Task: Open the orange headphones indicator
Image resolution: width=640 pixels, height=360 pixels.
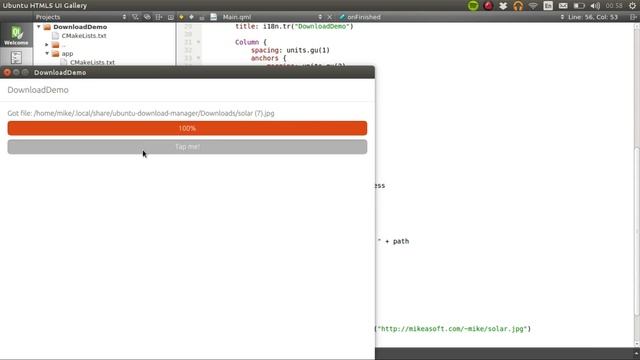Action: pyautogui.click(x=518, y=6)
